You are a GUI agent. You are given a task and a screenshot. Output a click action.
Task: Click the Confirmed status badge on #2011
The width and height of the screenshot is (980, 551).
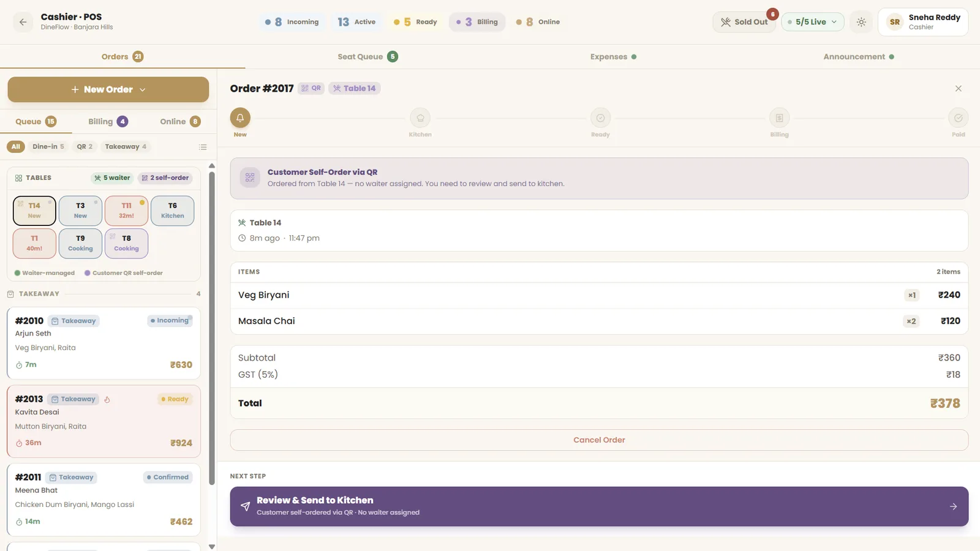168,477
